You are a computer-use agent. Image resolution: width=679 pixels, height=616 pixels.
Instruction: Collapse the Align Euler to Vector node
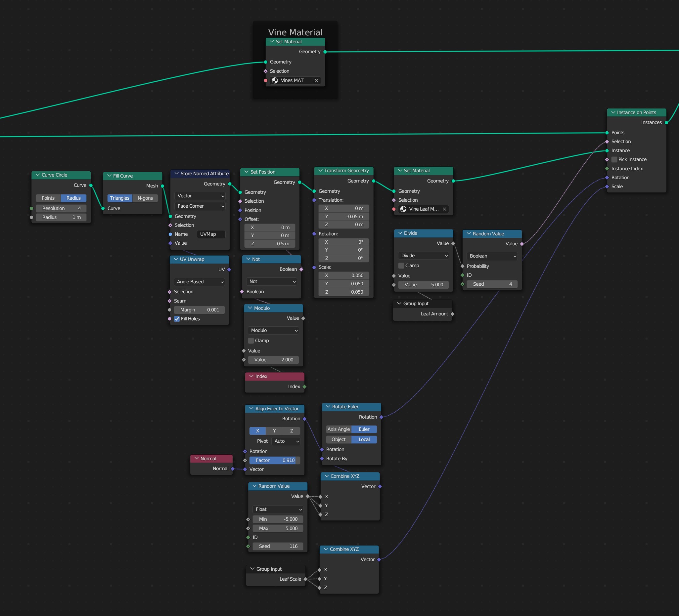251,409
